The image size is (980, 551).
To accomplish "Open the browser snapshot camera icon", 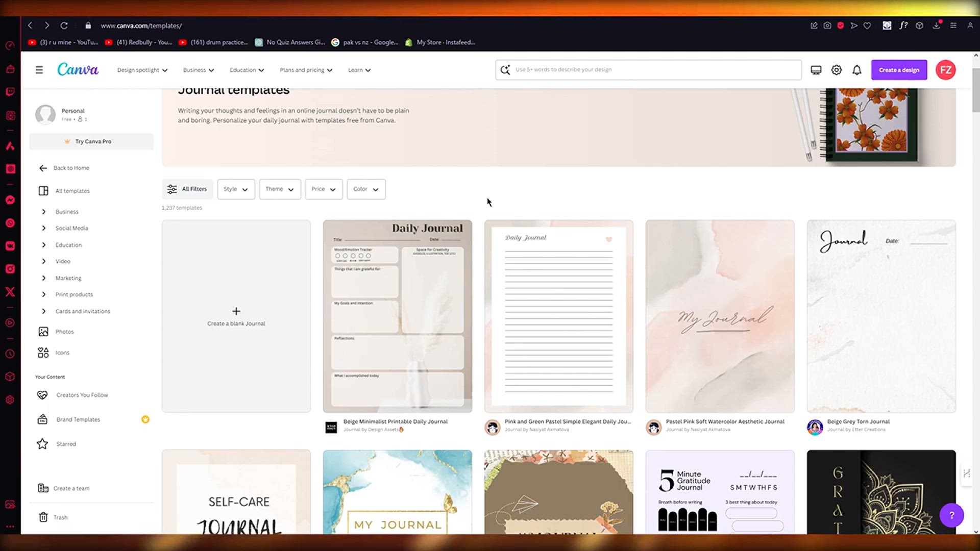I will point(827,26).
